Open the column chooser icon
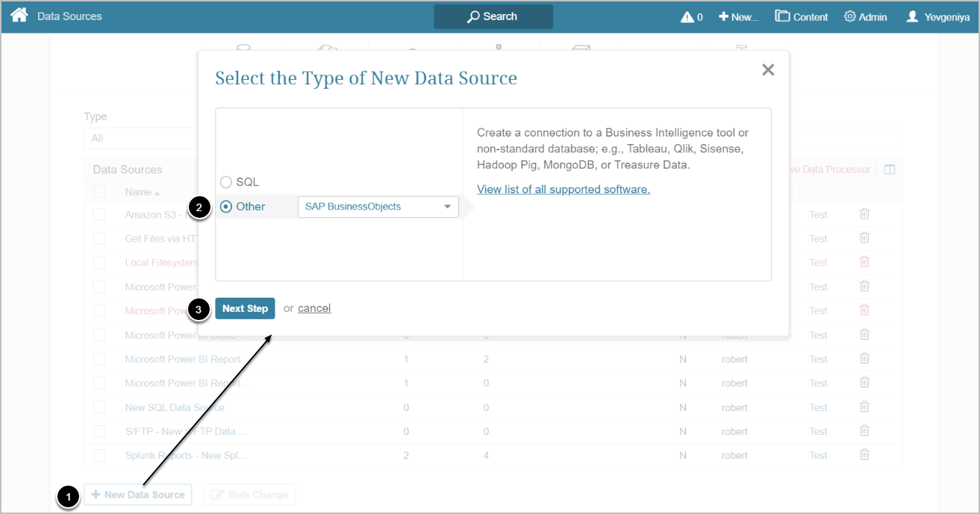980x514 pixels. pos(890,169)
